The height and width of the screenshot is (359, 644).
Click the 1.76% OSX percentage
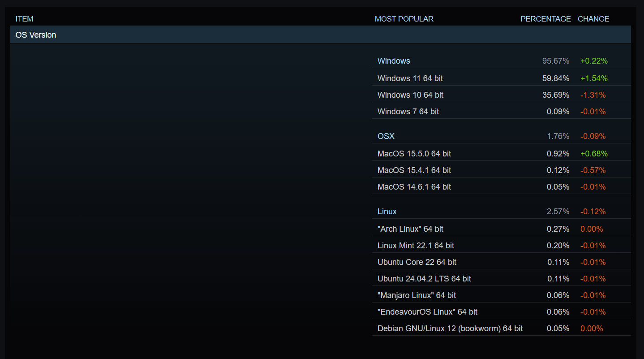[558, 136]
